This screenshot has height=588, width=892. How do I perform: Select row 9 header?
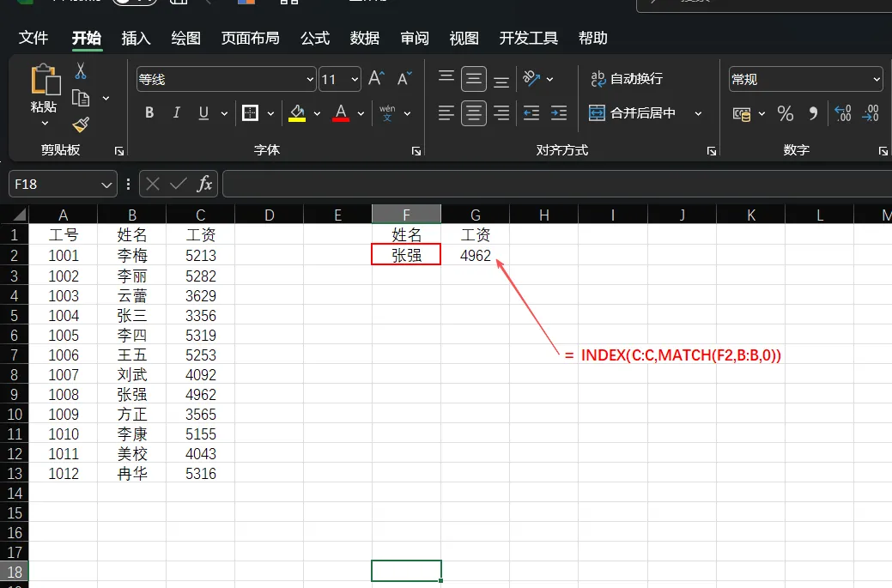click(15, 395)
